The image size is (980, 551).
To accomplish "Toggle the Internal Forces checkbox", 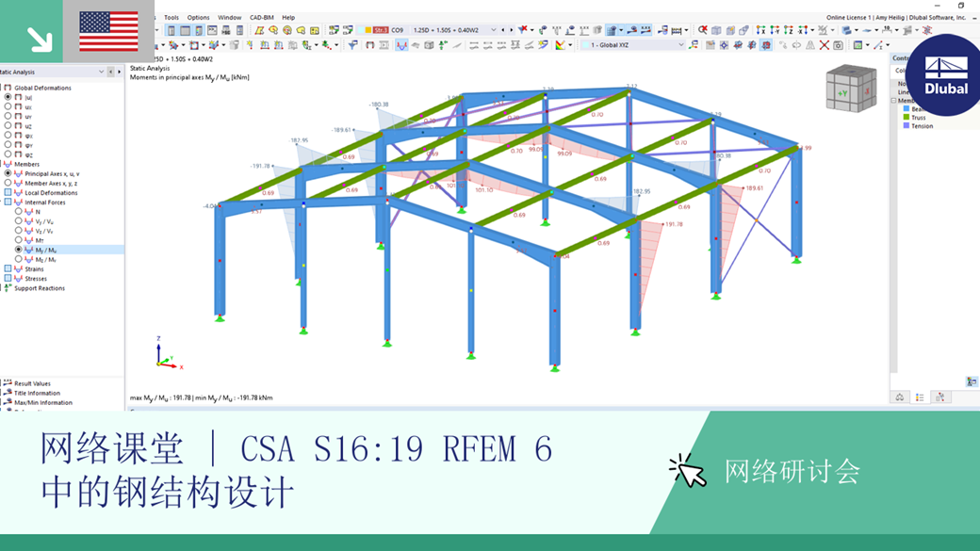I will click(8, 202).
